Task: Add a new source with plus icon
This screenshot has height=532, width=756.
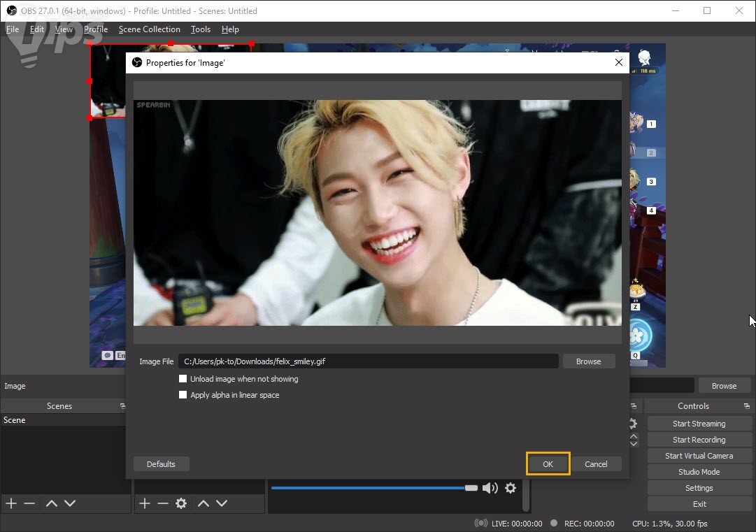Action: (x=145, y=503)
